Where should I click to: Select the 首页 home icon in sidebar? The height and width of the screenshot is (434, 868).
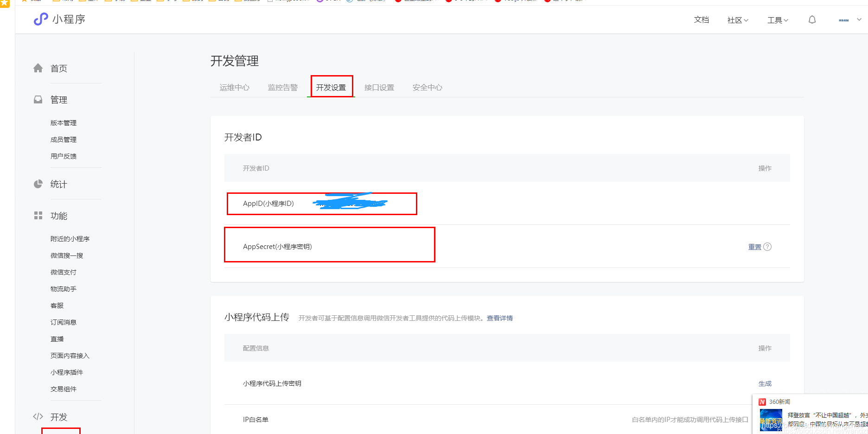38,68
